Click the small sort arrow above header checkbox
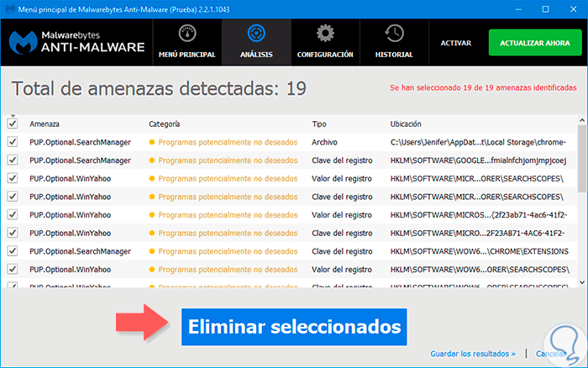Image resolution: width=588 pixels, height=368 pixels. pos(13,116)
